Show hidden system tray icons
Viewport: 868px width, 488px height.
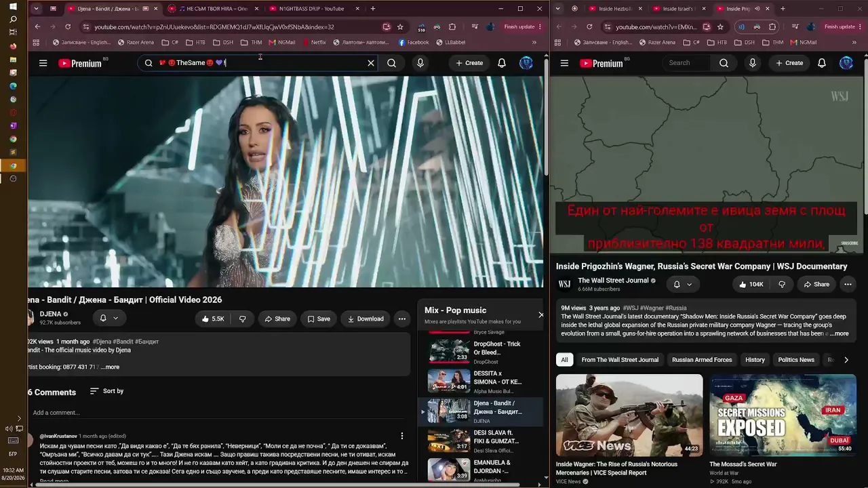(x=19, y=418)
